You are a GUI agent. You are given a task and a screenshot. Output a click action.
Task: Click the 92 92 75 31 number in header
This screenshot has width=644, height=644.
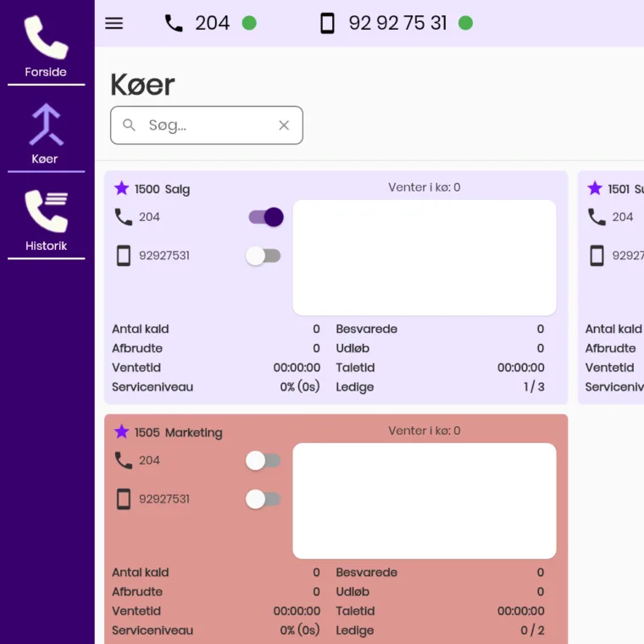(x=397, y=23)
